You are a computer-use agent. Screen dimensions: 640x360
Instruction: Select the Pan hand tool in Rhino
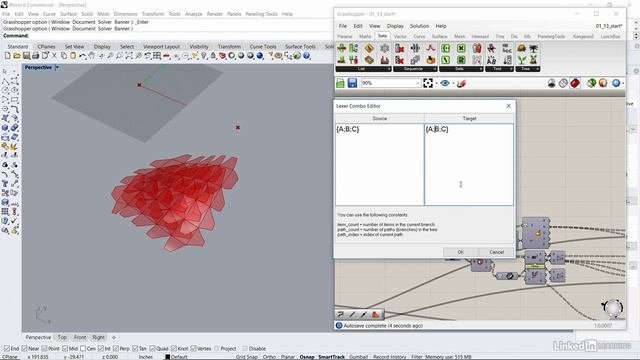pos(92,56)
